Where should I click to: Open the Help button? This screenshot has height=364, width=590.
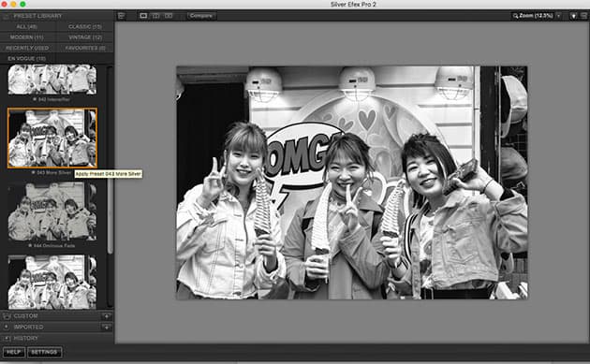(14, 353)
